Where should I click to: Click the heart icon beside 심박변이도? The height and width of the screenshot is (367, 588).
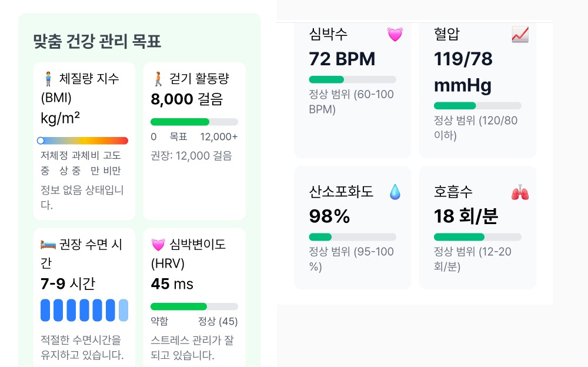[x=158, y=245]
